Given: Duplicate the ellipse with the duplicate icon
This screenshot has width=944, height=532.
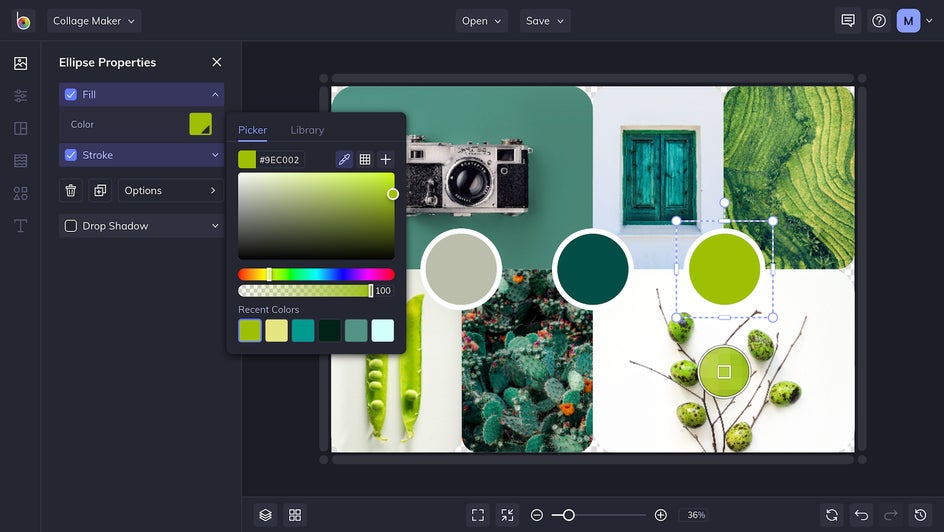Looking at the screenshot, I should tap(100, 191).
